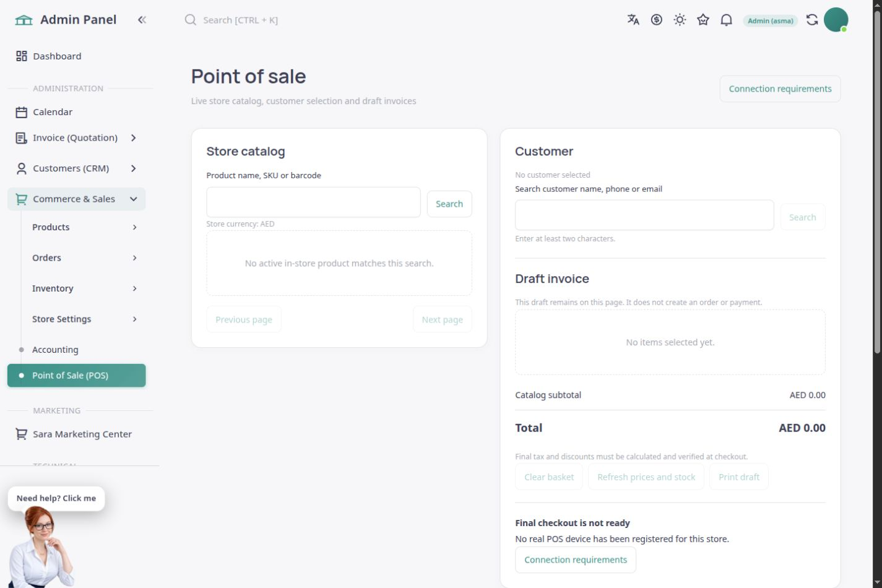882x588 pixels.
Task: Open the Accounting menu item
Action: coord(77,350)
